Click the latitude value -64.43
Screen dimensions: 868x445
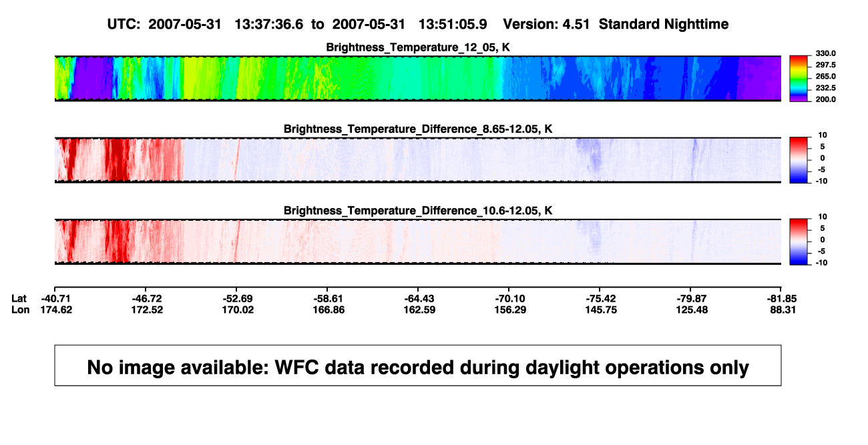(419, 298)
